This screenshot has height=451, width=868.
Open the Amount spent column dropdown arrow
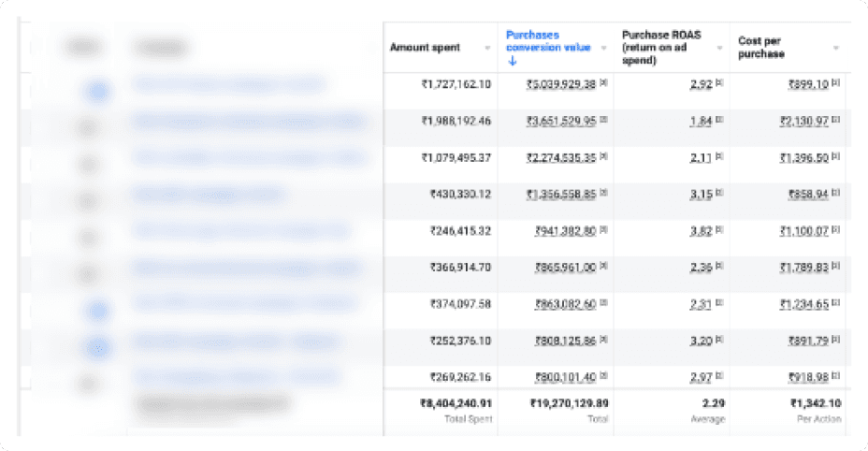point(487,49)
